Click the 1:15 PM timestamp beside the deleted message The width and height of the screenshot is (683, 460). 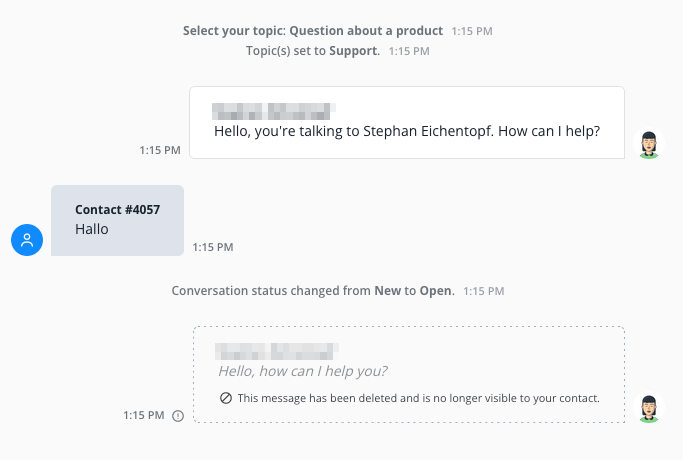[144, 415]
